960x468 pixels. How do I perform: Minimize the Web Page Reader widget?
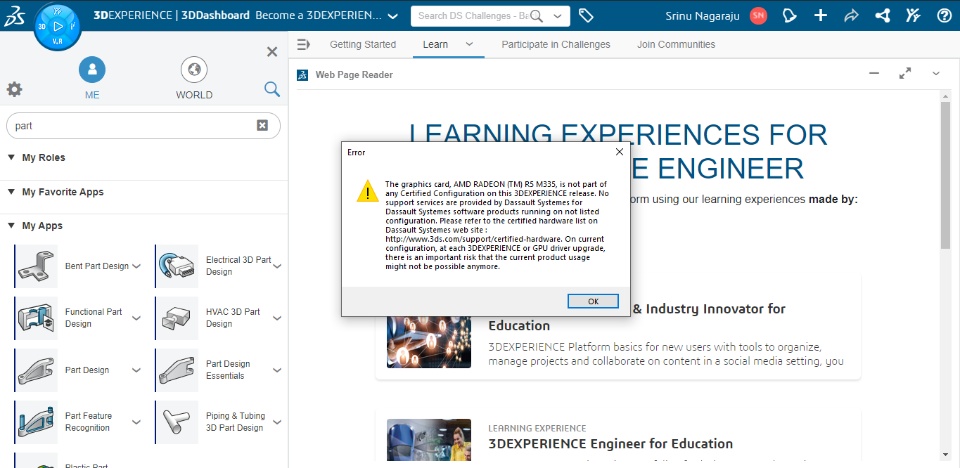874,74
